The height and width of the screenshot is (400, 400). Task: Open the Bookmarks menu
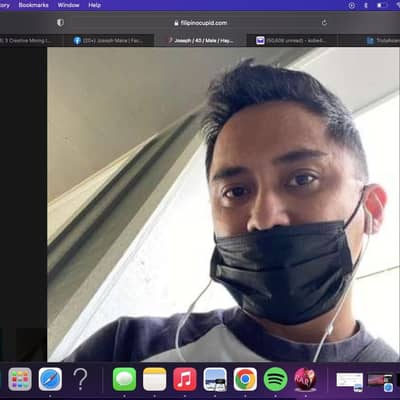[x=33, y=5]
